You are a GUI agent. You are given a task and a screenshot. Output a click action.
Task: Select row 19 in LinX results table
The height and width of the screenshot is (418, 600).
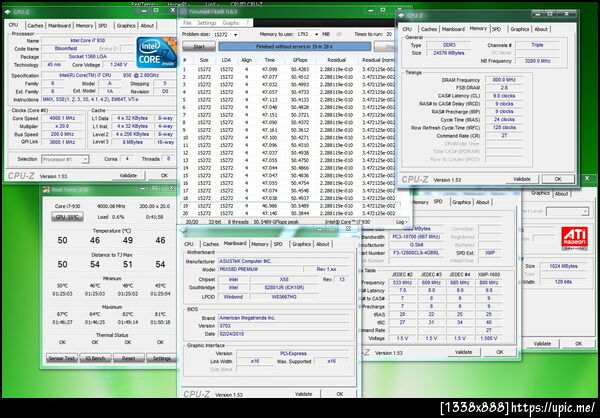tap(289, 206)
